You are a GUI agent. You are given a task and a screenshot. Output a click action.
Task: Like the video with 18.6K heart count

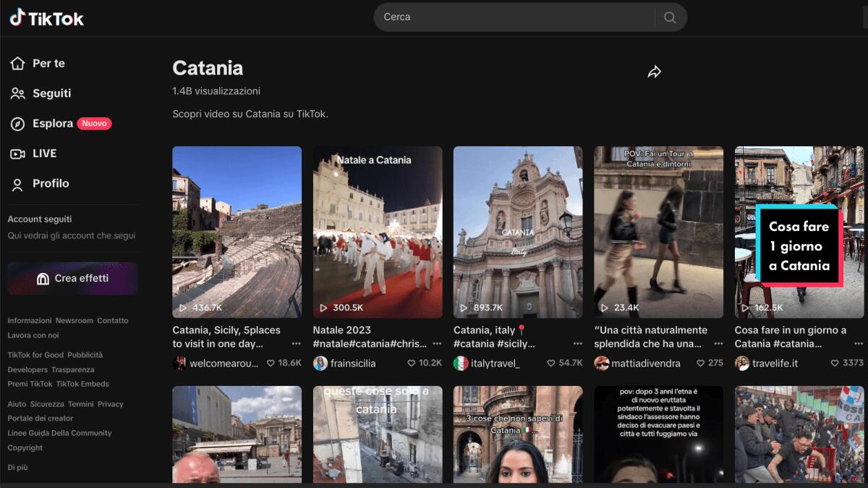(271, 363)
